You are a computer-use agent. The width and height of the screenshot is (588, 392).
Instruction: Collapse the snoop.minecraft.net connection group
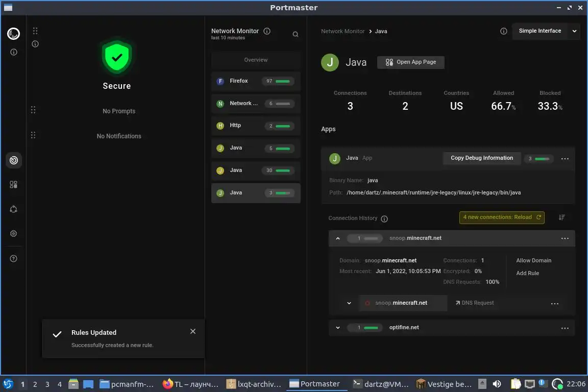click(x=338, y=238)
